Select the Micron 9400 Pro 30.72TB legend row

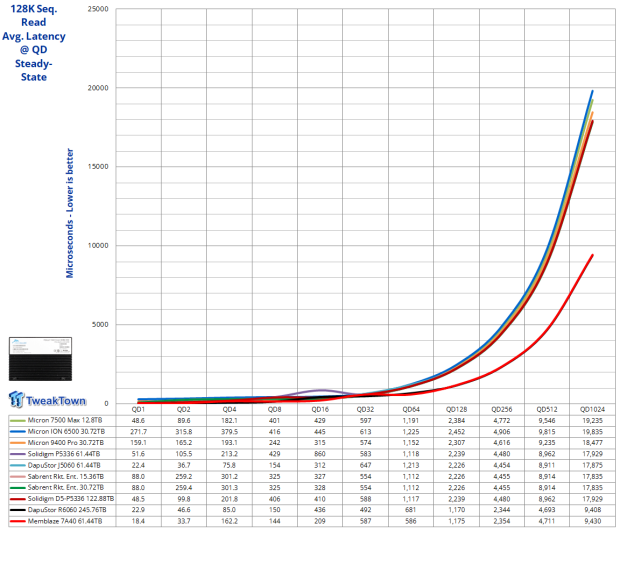(62, 443)
